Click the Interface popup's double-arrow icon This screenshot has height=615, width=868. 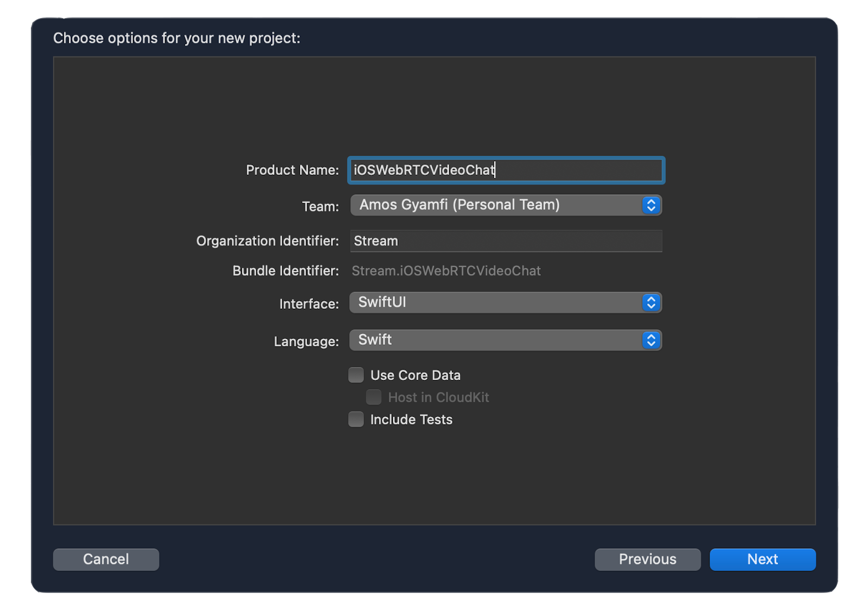click(650, 302)
